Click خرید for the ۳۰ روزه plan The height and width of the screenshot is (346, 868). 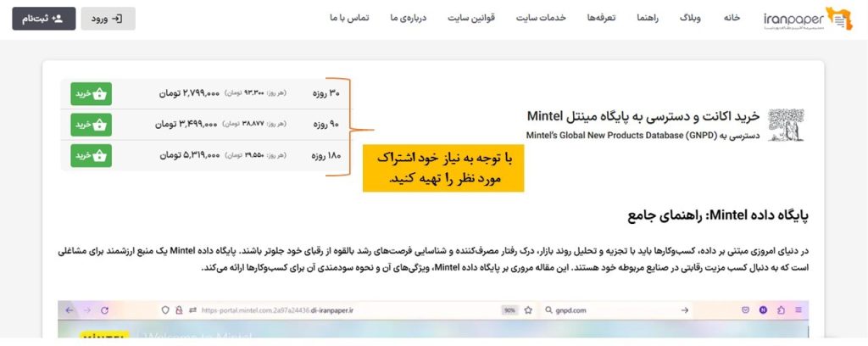[x=91, y=93]
